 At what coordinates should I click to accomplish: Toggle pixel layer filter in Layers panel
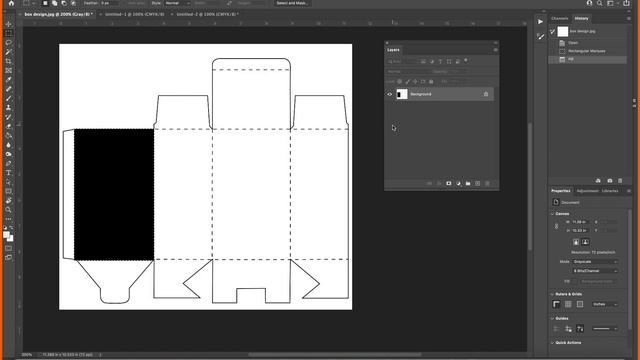(423, 62)
